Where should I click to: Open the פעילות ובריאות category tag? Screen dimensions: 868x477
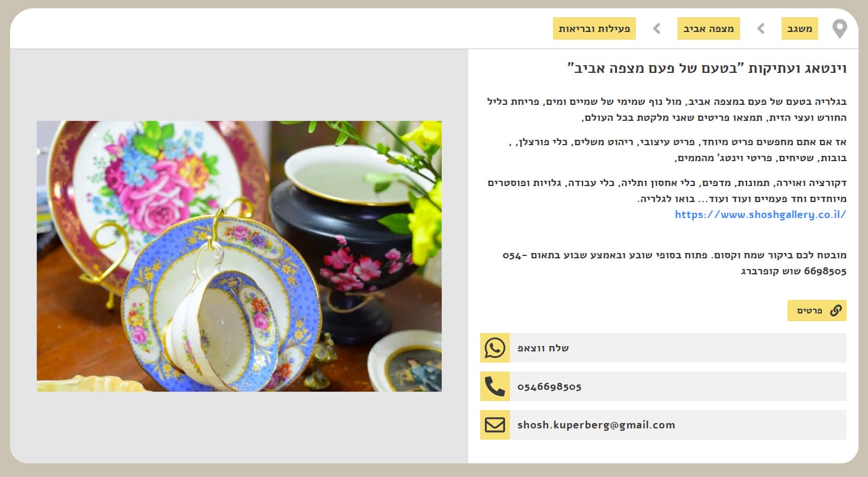[594, 28]
